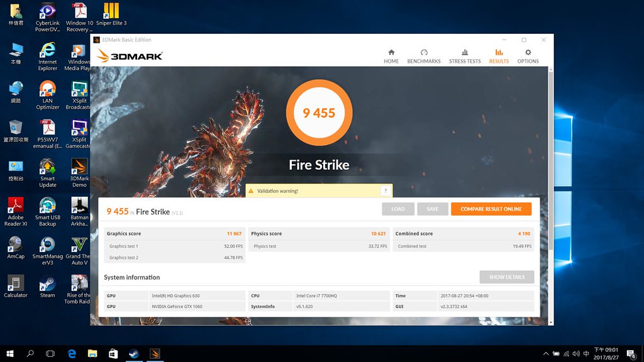Open the STRESS TESTS tab
The width and height of the screenshot is (644, 362).
point(465,56)
